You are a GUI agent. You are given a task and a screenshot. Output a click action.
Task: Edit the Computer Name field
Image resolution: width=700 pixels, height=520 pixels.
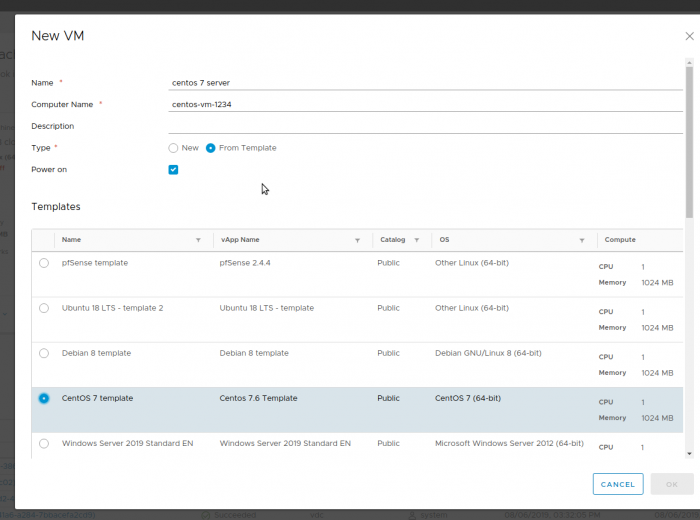(x=425, y=104)
